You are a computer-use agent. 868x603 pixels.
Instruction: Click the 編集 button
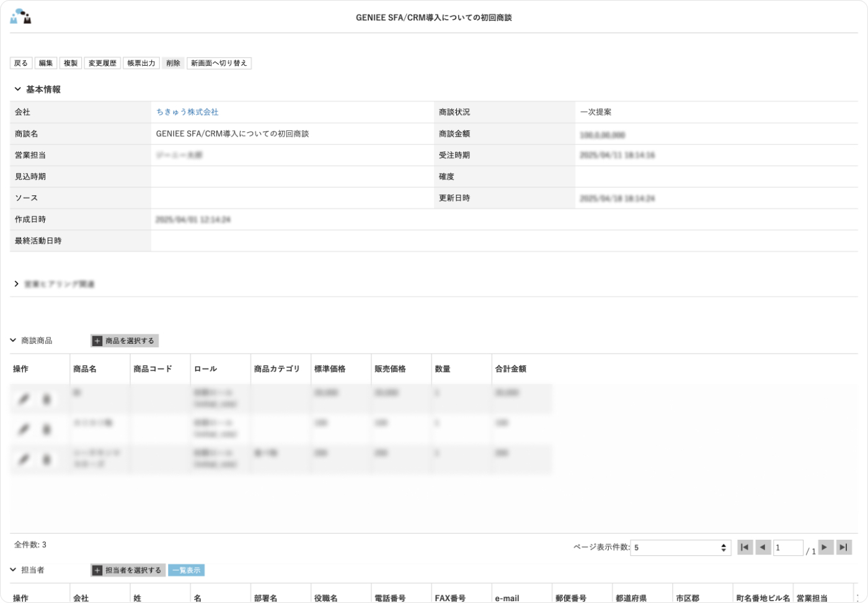tap(46, 63)
